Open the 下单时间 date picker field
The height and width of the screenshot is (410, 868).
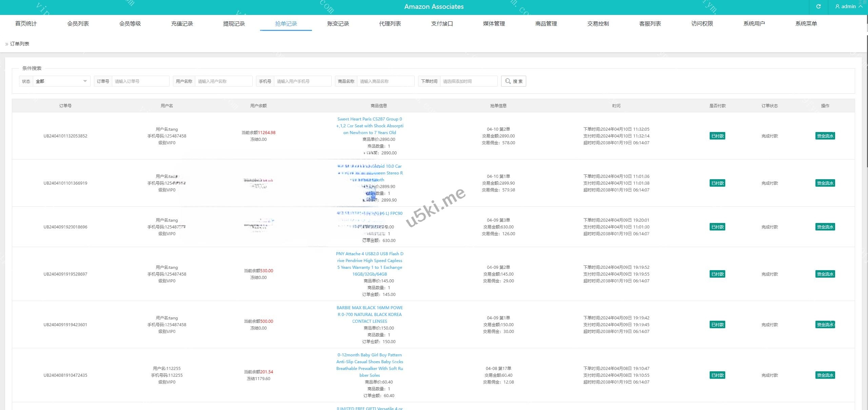pos(468,81)
